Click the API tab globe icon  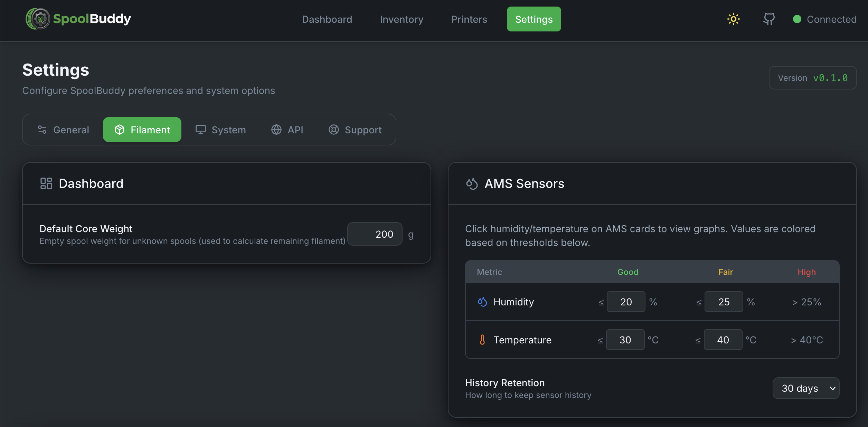tap(276, 130)
